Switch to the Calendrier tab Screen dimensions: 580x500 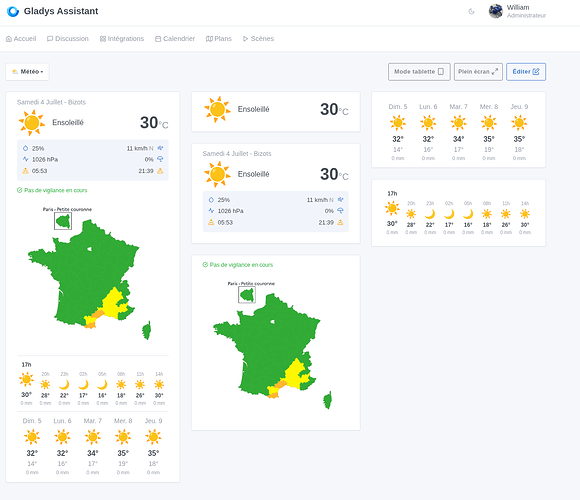(175, 39)
